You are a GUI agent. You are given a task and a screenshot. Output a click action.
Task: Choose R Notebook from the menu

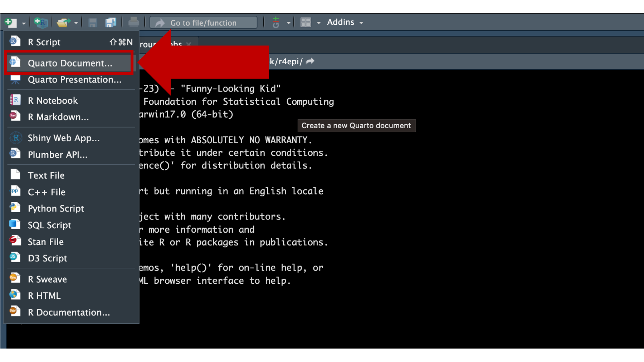(x=71, y=100)
